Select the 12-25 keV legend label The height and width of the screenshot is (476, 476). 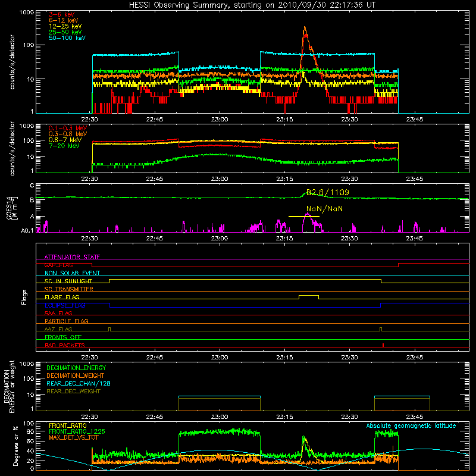pyautogui.click(x=65, y=26)
